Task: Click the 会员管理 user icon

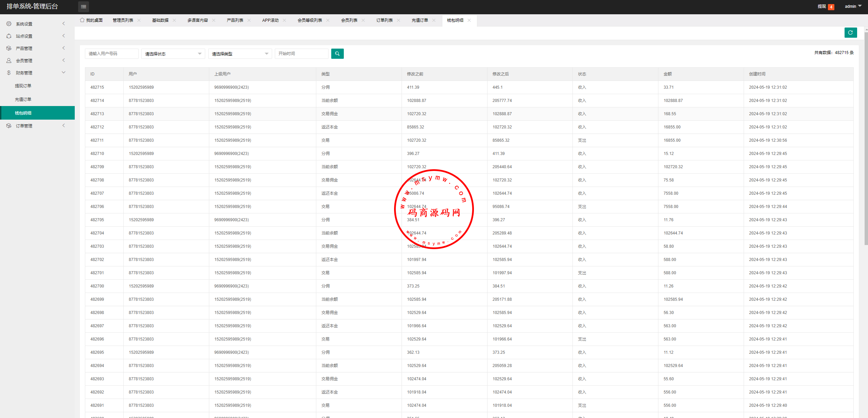Action: 9,60
